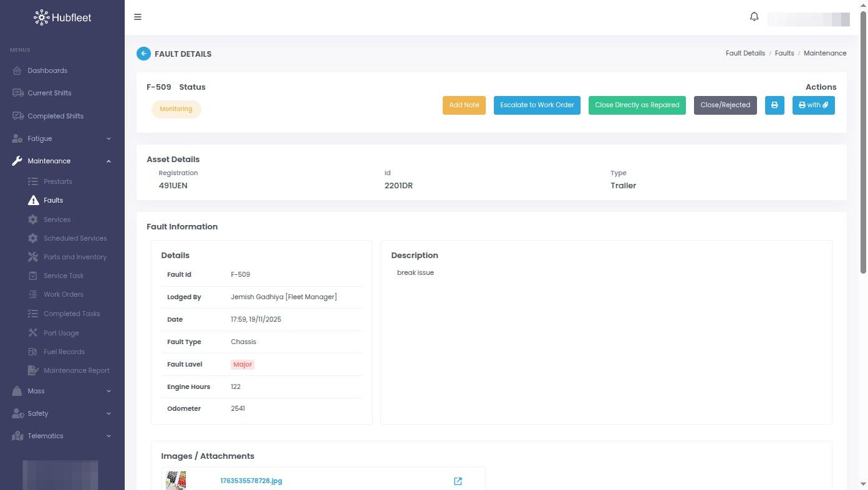Click the Close/Rejected button
The height and width of the screenshot is (490, 868).
[x=725, y=105]
